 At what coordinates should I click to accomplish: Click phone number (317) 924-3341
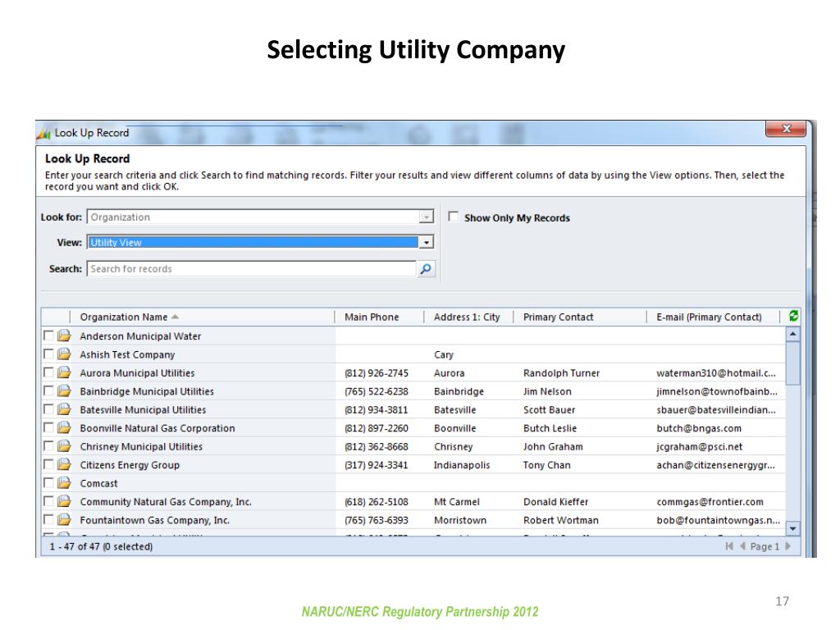(376, 465)
